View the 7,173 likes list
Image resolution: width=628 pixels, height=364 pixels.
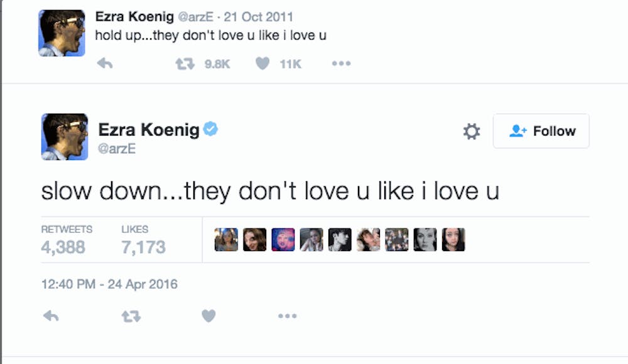[143, 241]
